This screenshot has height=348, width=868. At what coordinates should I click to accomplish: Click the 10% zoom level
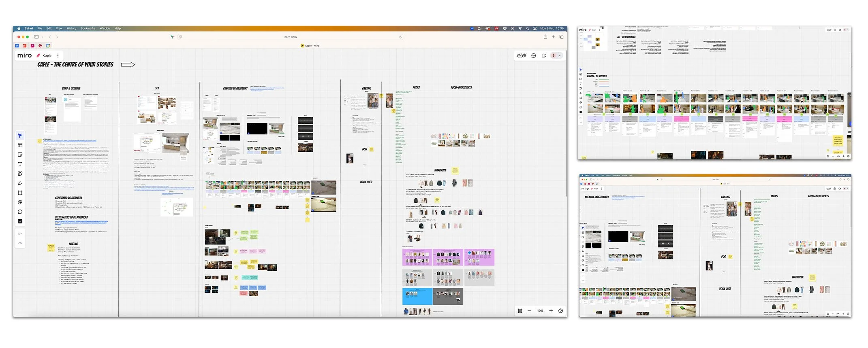click(x=540, y=311)
